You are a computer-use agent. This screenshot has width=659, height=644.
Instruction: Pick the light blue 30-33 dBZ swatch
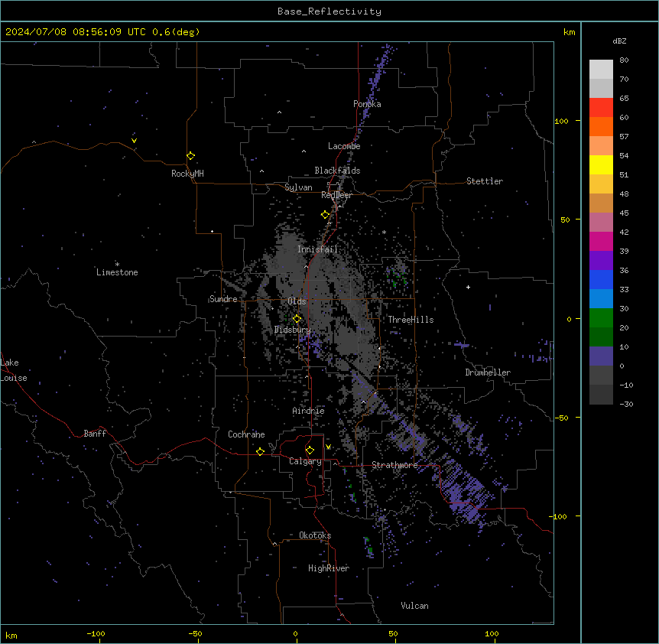pos(601,299)
